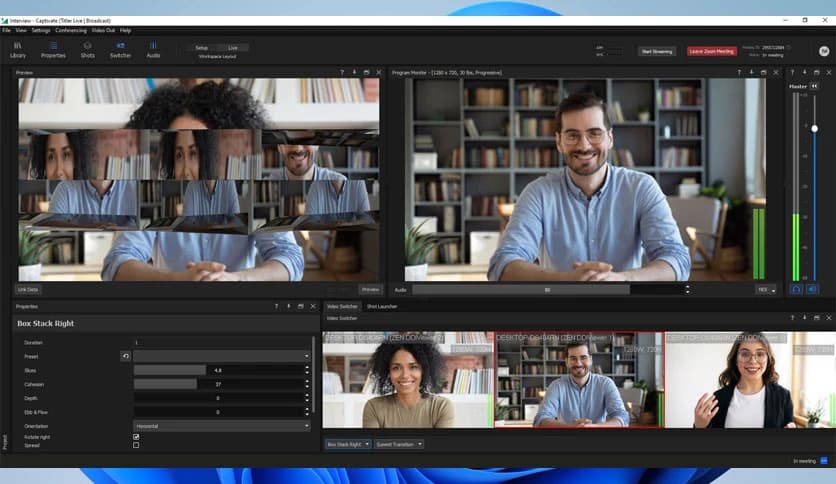
Task: Adjust the Depth value stepper arrows
Action: point(307,398)
